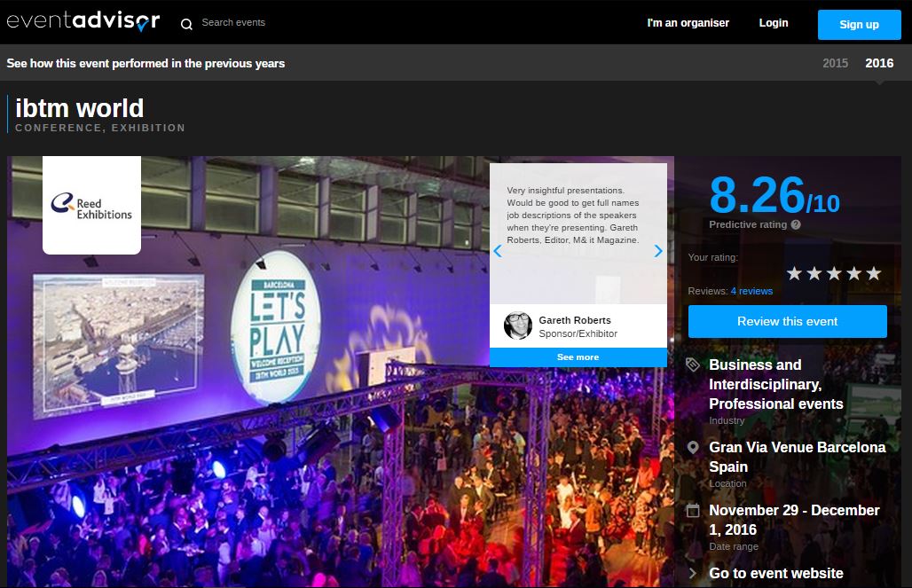Open the I'm an organiser link
Viewport: 912px width, 588px height.
click(x=688, y=23)
